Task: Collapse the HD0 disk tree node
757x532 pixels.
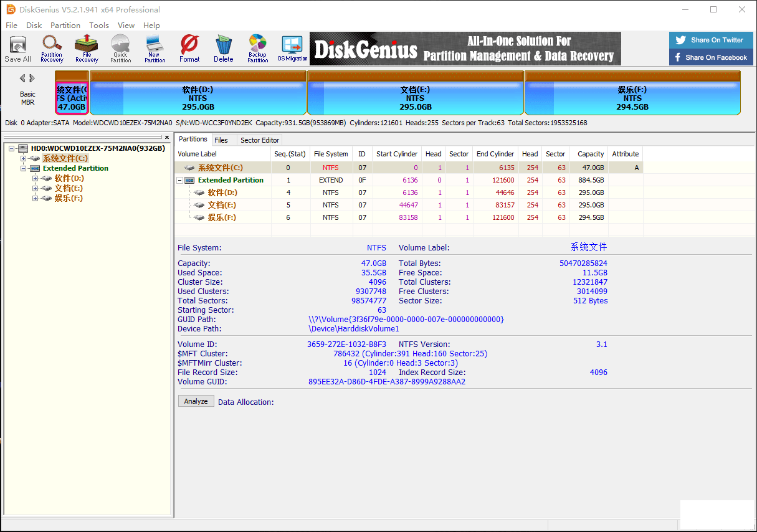Action: tap(12, 148)
